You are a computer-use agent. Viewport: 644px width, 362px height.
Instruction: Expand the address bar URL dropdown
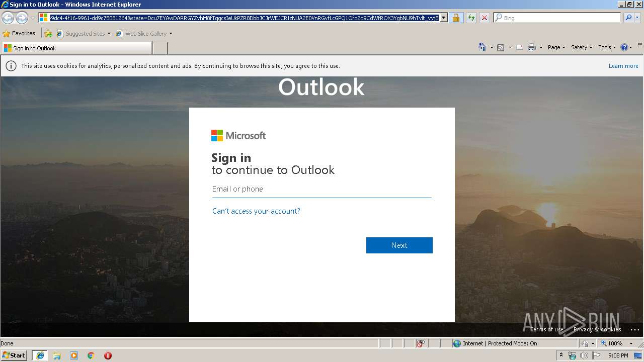click(444, 18)
